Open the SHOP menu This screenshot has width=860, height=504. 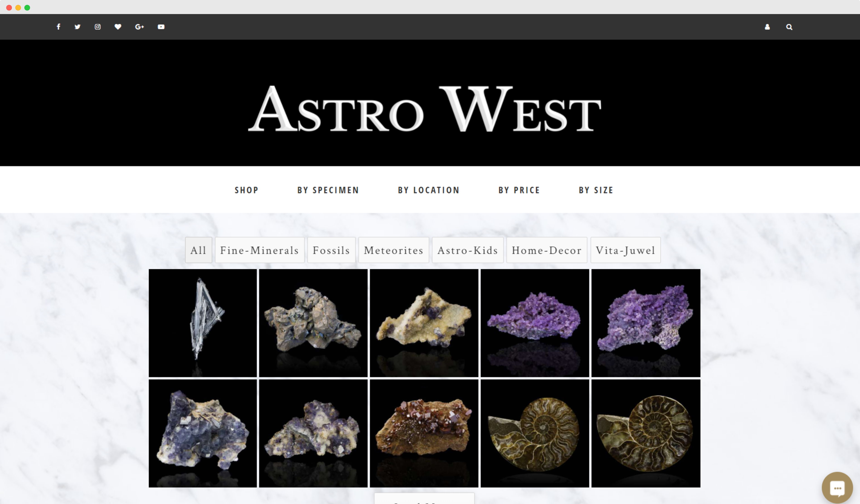[246, 190]
